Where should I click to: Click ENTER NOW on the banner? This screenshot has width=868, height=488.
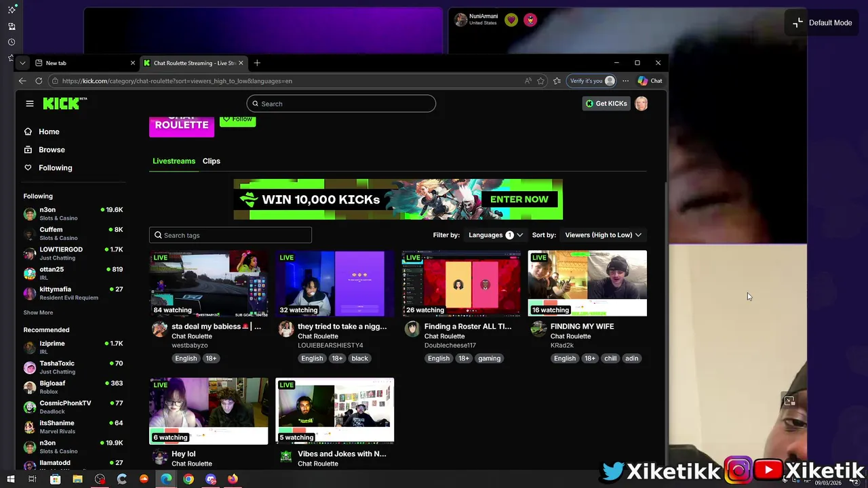click(x=519, y=199)
